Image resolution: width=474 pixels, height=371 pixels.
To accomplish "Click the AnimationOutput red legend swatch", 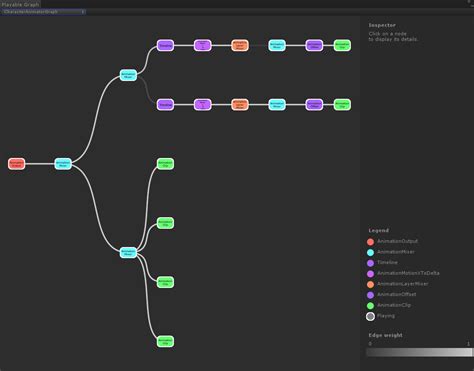I will pyautogui.click(x=370, y=242).
